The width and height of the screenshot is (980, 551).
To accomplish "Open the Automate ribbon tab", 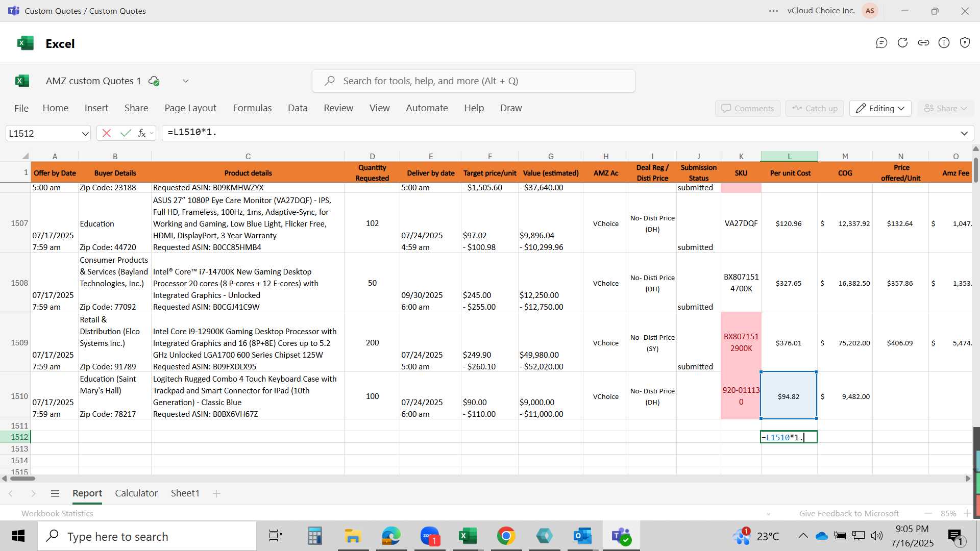I will (x=427, y=108).
